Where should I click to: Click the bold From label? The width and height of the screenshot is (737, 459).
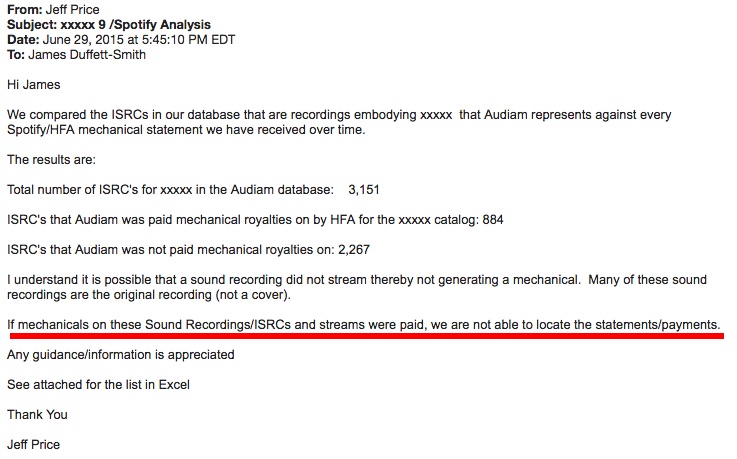(x=24, y=9)
